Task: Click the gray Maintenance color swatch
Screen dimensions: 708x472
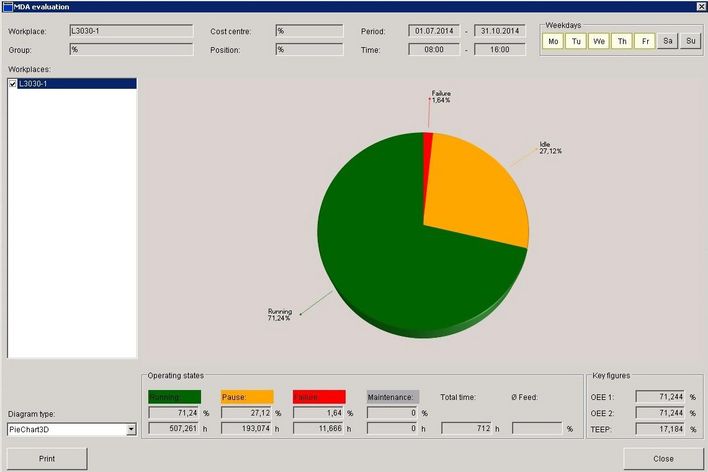Action: (x=392, y=397)
